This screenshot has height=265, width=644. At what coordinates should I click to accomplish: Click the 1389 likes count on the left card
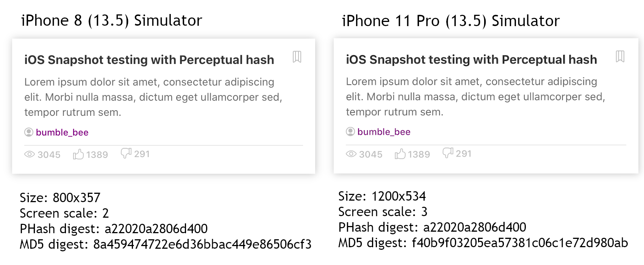[x=96, y=154]
